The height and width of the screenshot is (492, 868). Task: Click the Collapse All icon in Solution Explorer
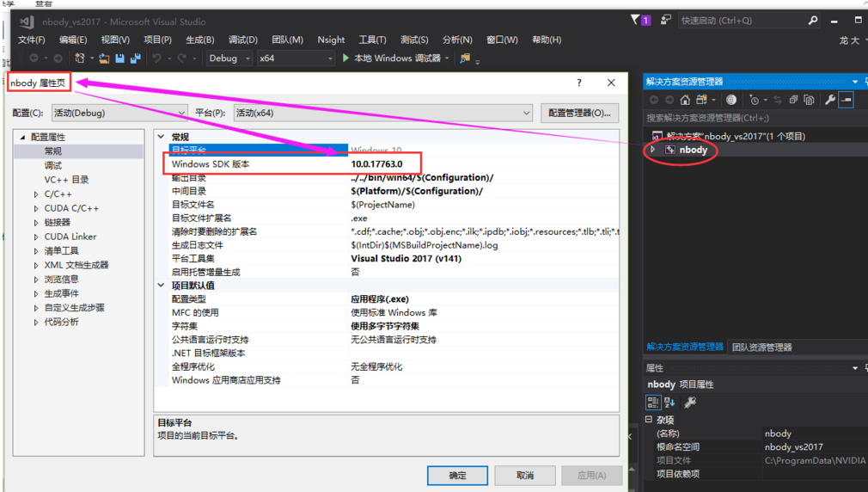click(793, 100)
